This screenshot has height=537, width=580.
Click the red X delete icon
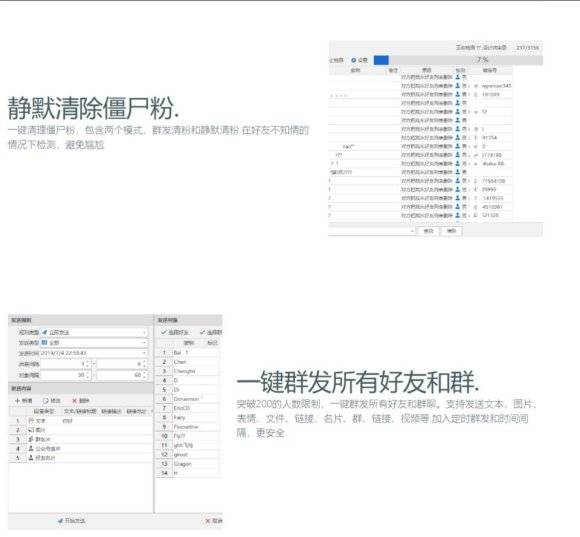[x=74, y=401]
